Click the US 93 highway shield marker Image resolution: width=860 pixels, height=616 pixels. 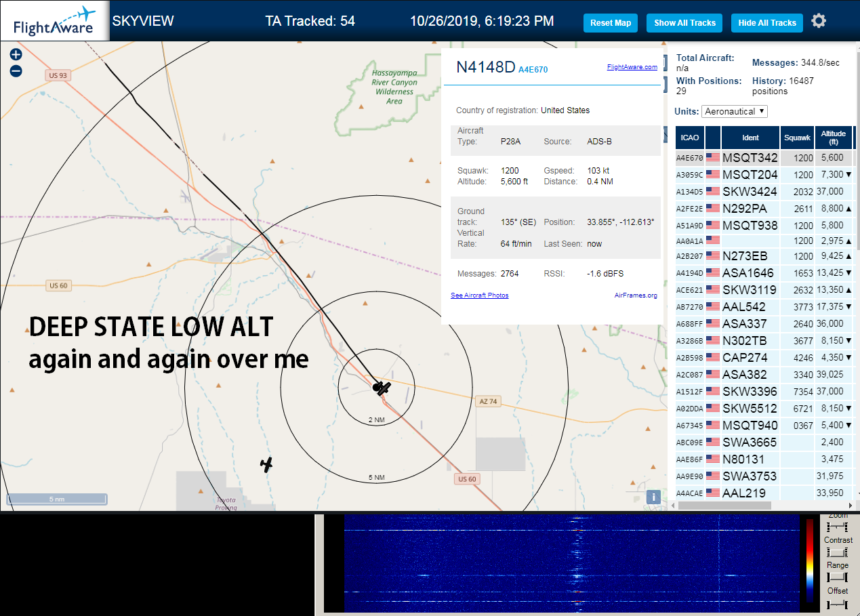click(58, 75)
